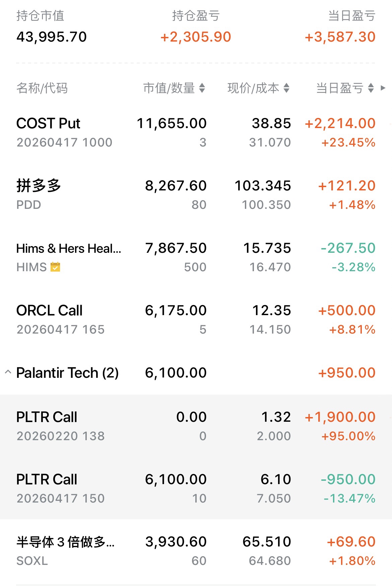The height and width of the screenshot is (586, 392).
Task: Tap the 市值/数量 column header label
Action: pyautogui.click(x=169, y=88)
